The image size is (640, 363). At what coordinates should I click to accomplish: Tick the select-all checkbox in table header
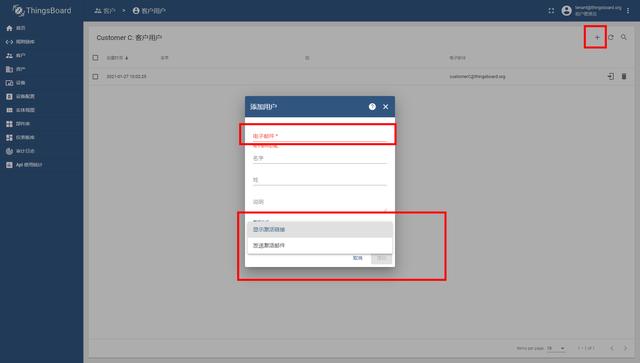[x=96, y=58]
